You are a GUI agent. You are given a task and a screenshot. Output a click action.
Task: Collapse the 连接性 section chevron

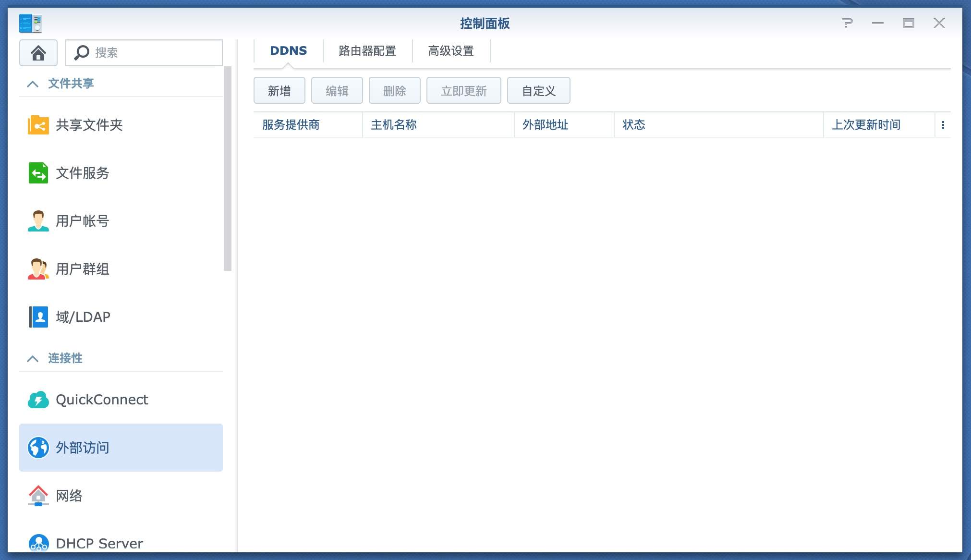[33, 359]
